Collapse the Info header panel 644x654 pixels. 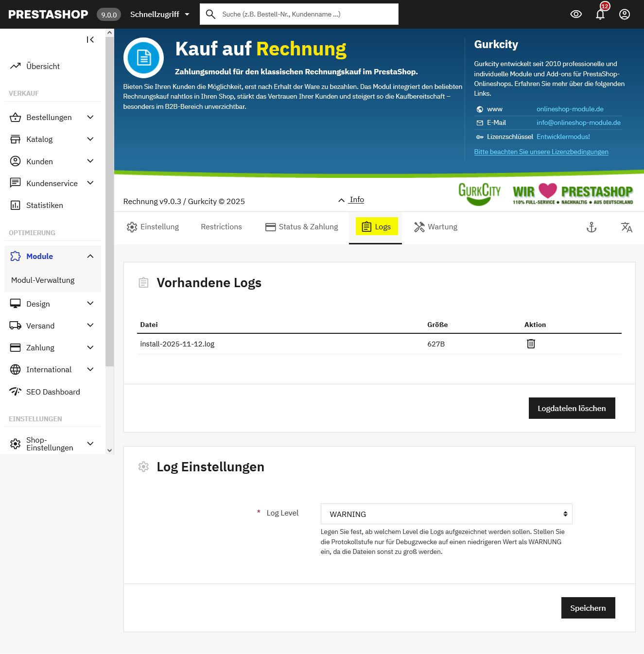(x=351, y=200)
